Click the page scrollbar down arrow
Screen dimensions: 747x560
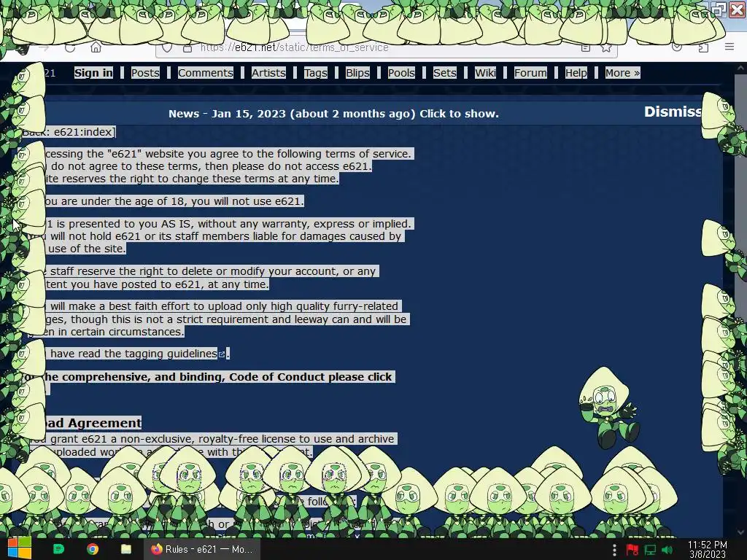click(x=740, y=532)
